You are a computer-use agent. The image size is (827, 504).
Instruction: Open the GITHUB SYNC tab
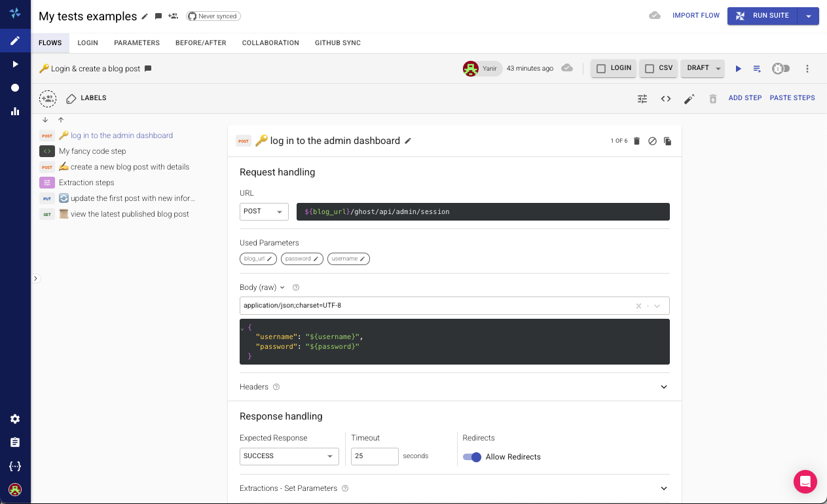pyautogui.click(x=337, y=43)
